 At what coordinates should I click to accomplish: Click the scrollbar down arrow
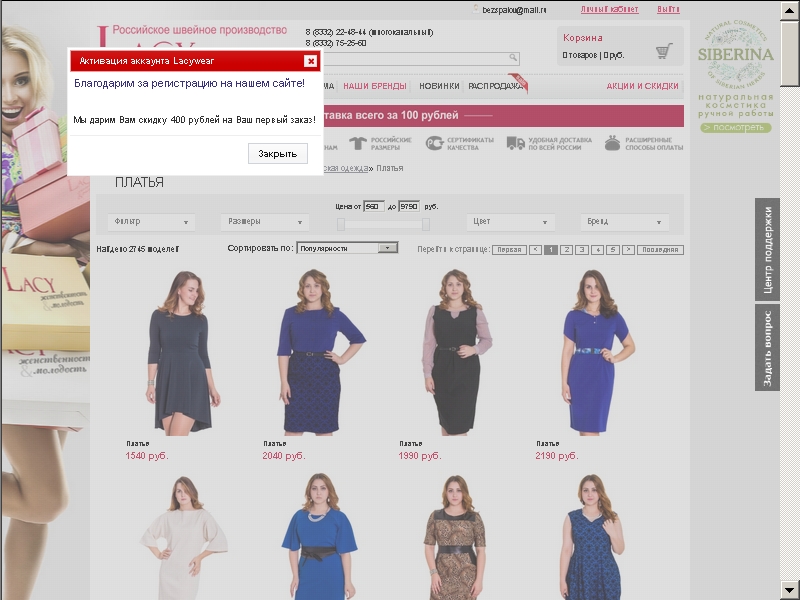tap(790, 590)
